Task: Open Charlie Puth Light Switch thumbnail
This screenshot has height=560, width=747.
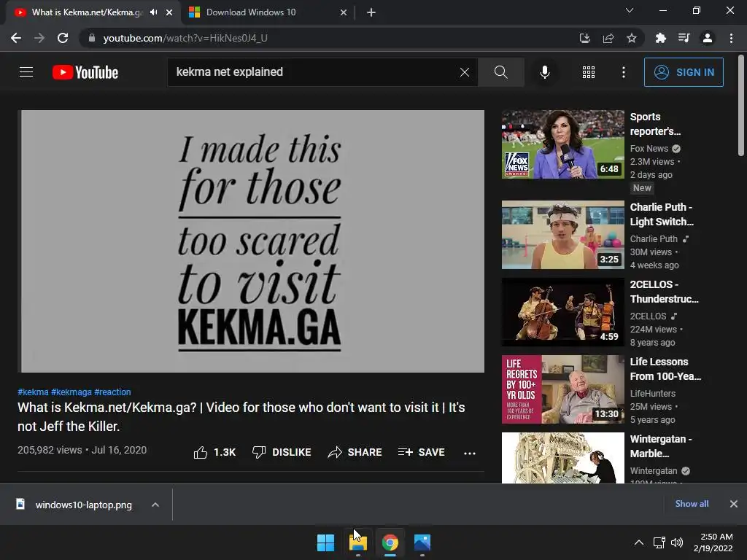Action: [562, 235]
